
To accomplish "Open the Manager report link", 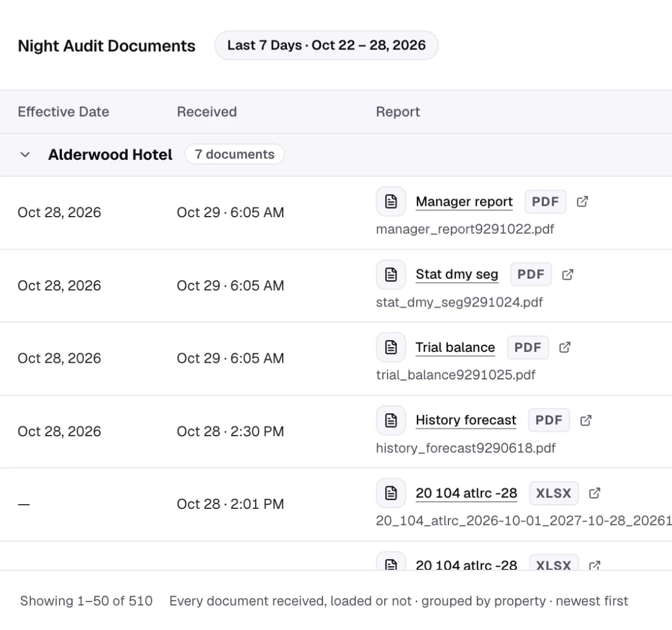I will [x=464, y=202].
